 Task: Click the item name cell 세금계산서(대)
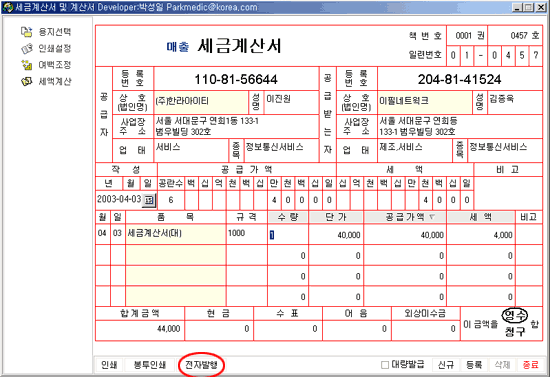[x=176, y=234]
